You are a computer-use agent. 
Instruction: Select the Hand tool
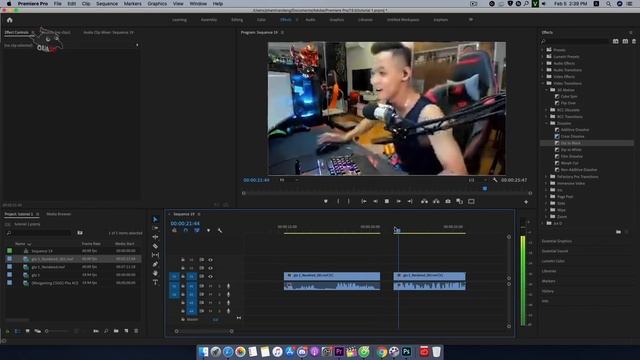click(x=155, y=273)
